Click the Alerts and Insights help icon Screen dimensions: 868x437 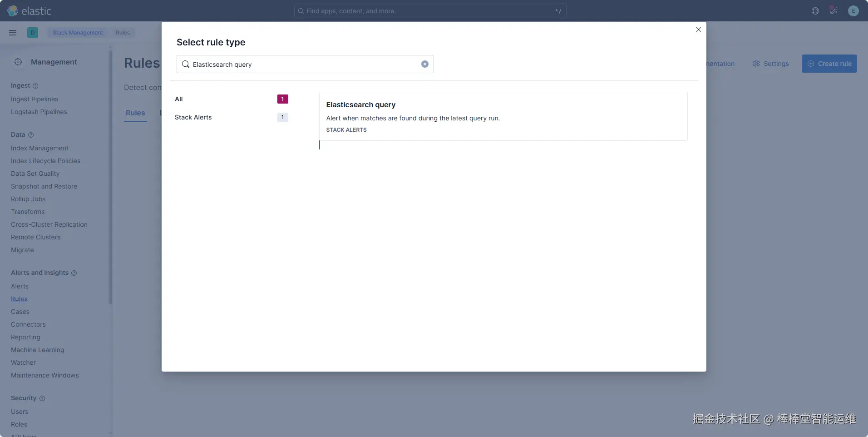click(74, 273)
